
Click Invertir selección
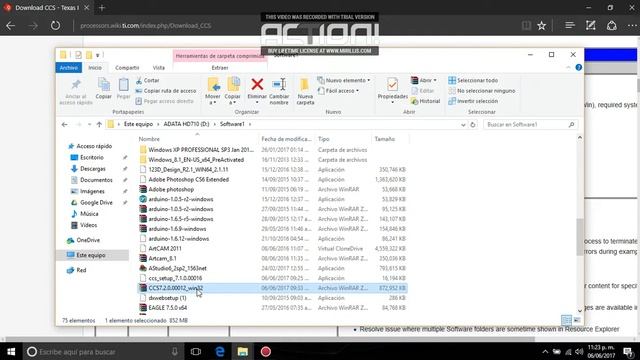tap(473, 101)
